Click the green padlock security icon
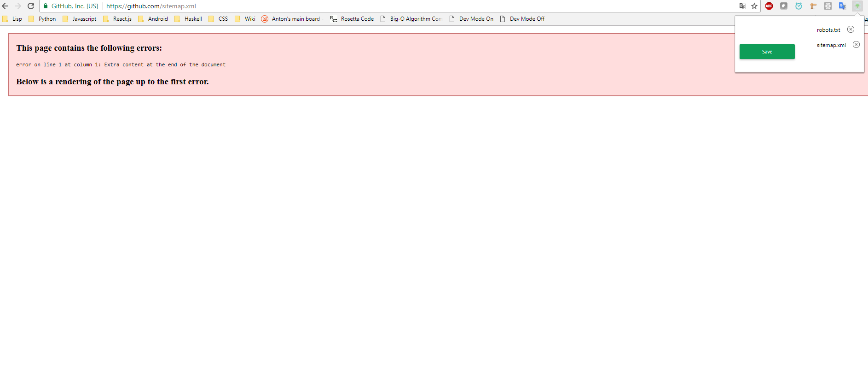 46,6
